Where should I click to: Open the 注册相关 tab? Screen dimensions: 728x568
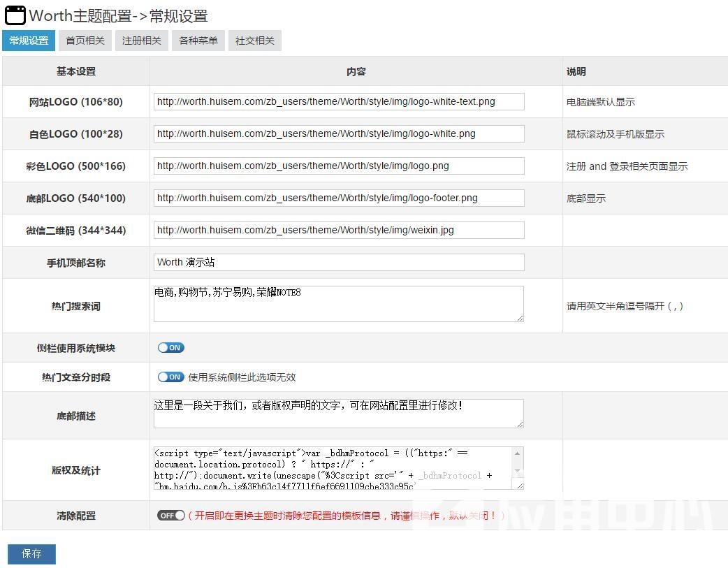click(142, 41)
